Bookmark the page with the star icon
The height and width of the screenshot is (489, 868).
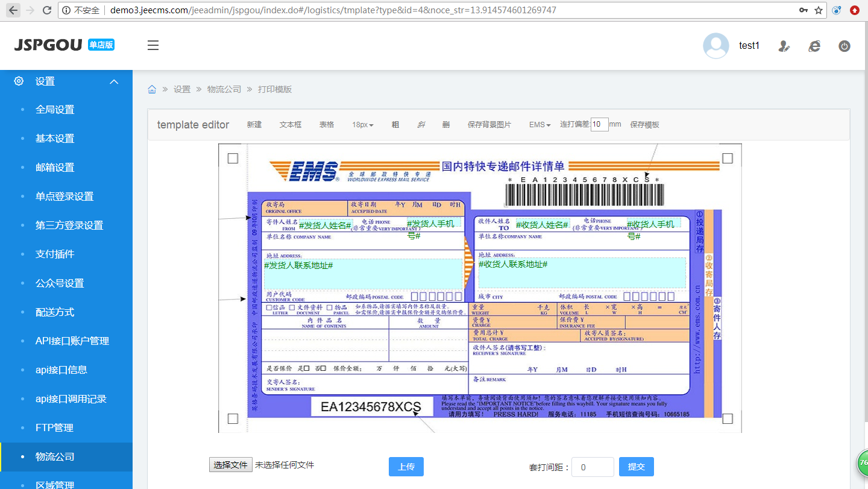[819, 10]
